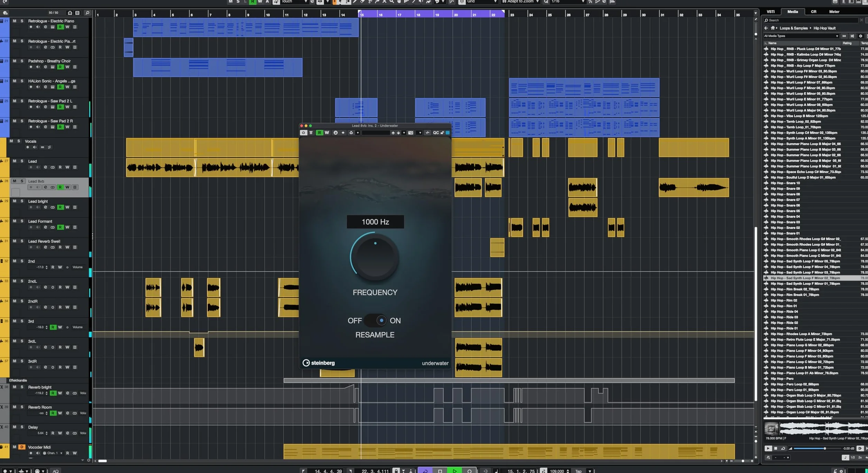Enable Write automation in Underwater plugin window
Screen dimensions: 868x473
click(x=327, y=133)
